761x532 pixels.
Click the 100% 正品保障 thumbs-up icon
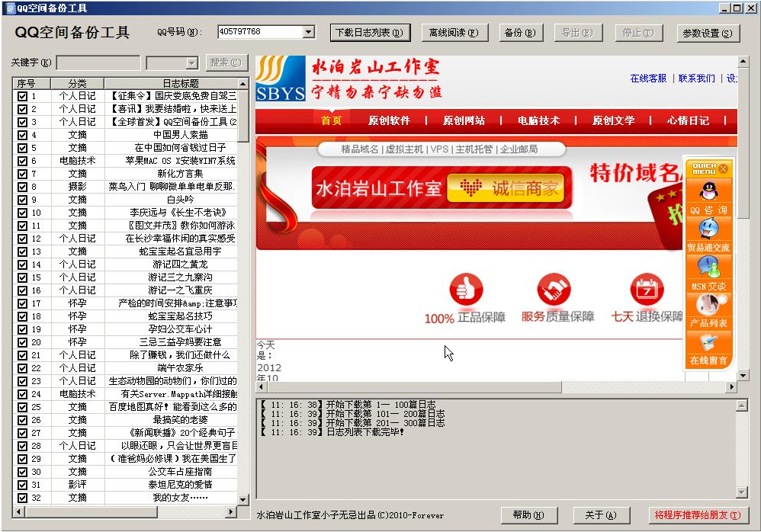pos(466,290)
